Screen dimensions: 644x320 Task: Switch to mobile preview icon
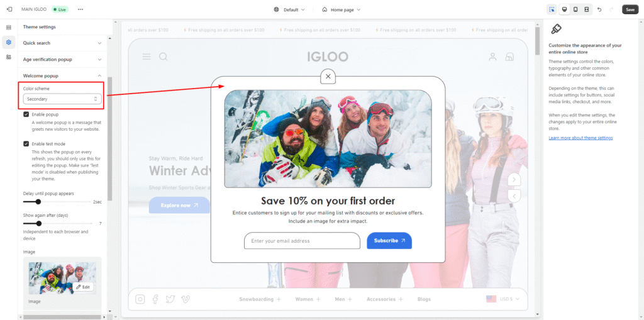575,9
